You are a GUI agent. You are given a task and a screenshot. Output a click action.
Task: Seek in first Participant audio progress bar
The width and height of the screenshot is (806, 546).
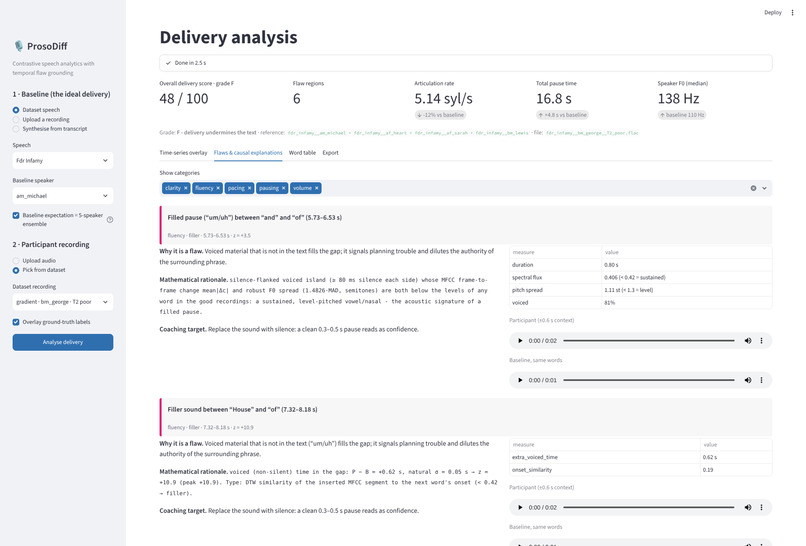(649, 340)
